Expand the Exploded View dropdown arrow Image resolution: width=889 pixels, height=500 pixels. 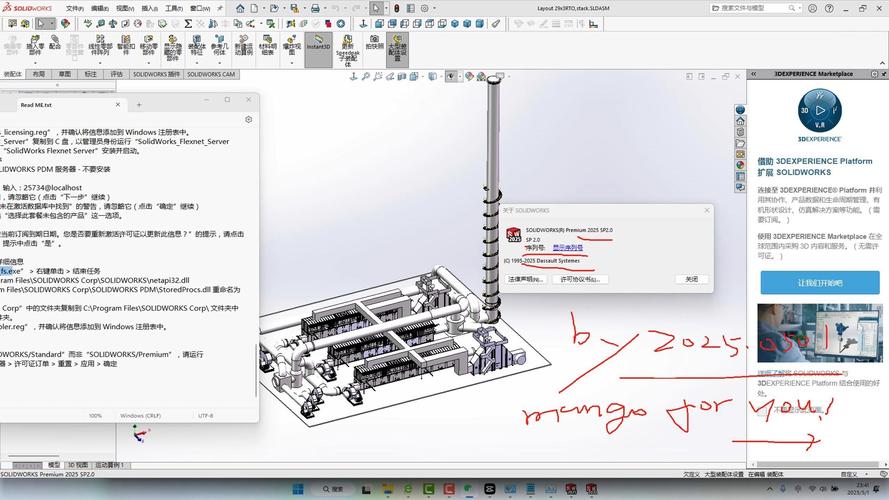(291, 63)
